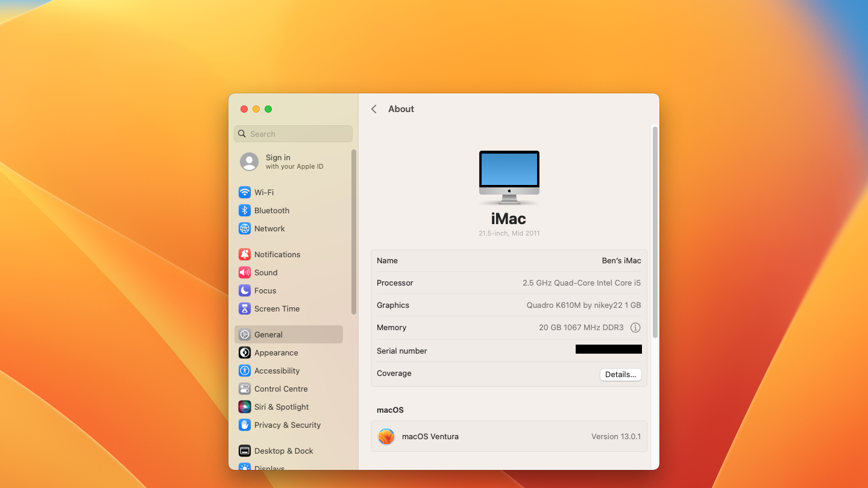
Task: Click the 20 GB 1067 MHz DDR3 text
Action: (x=581, y=328)
